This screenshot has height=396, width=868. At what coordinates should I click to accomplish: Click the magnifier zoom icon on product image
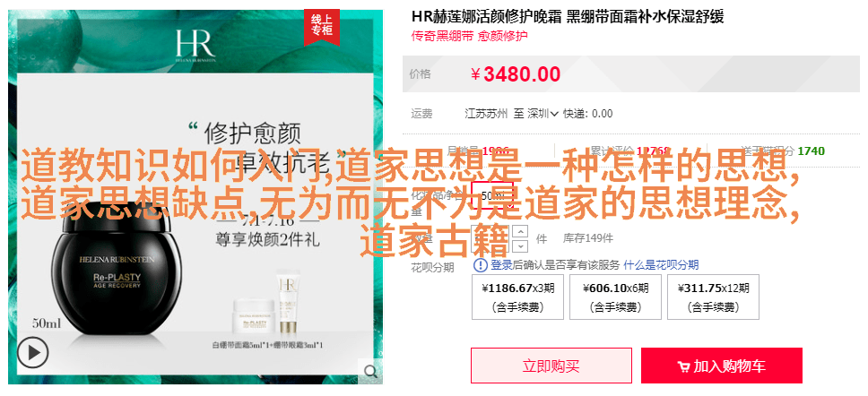369,371
